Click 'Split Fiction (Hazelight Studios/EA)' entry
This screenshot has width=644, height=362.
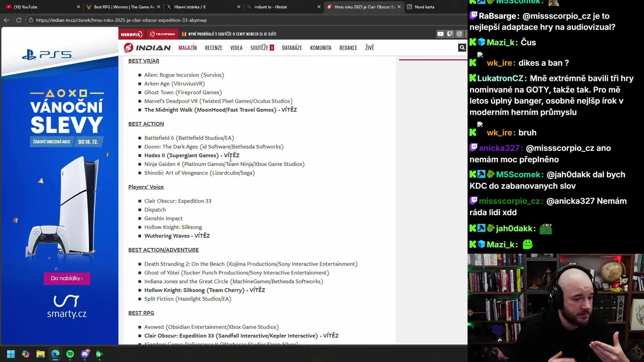(x=188, y=299)
